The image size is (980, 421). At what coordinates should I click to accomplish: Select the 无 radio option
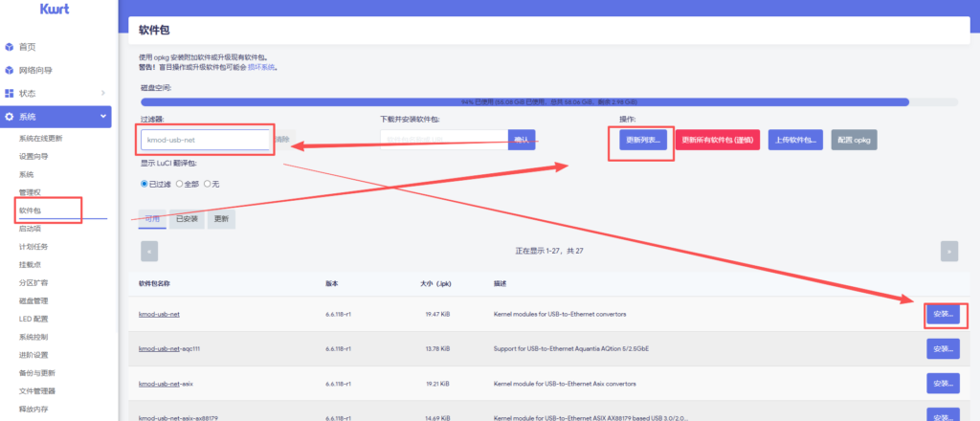pos(208,185)
